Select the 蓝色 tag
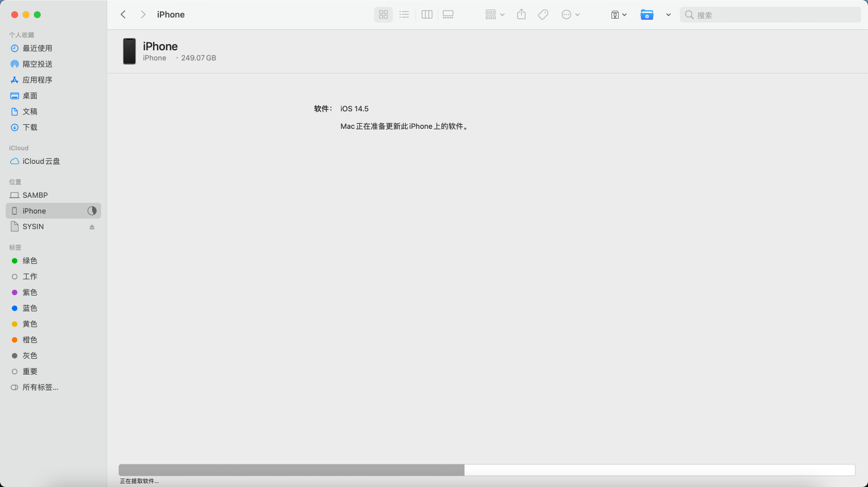868x487 pixels. 53,308
